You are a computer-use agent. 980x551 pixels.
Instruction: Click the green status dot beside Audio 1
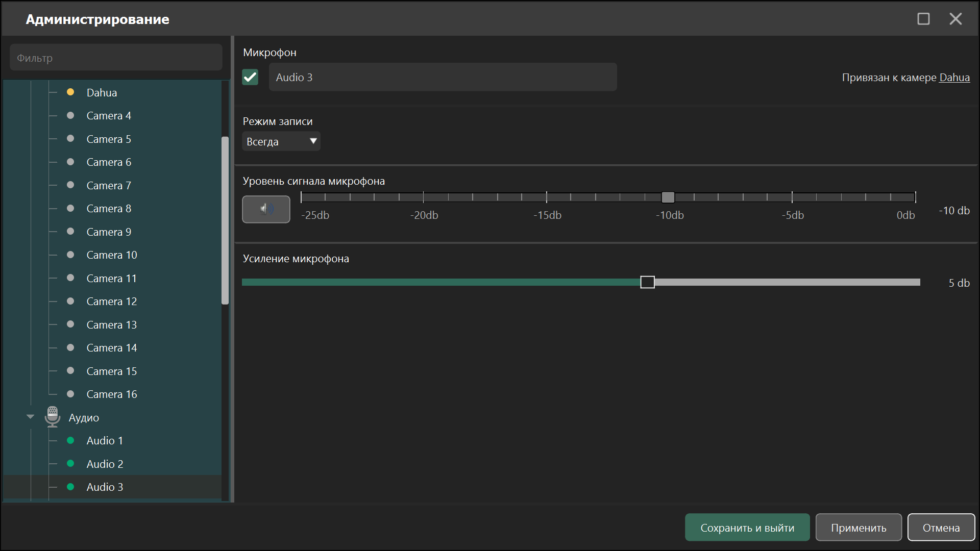tap(70, 440)
